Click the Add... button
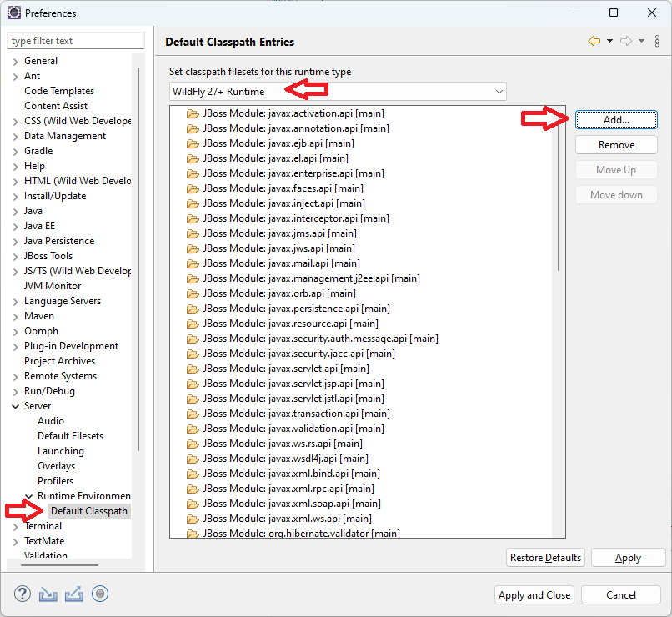 tap(616, 119)
